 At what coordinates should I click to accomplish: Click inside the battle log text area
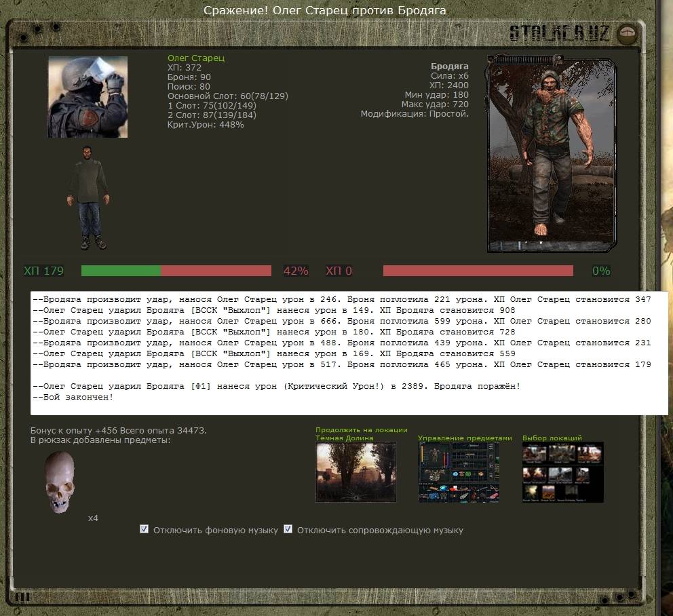click(x=349, y=353)
